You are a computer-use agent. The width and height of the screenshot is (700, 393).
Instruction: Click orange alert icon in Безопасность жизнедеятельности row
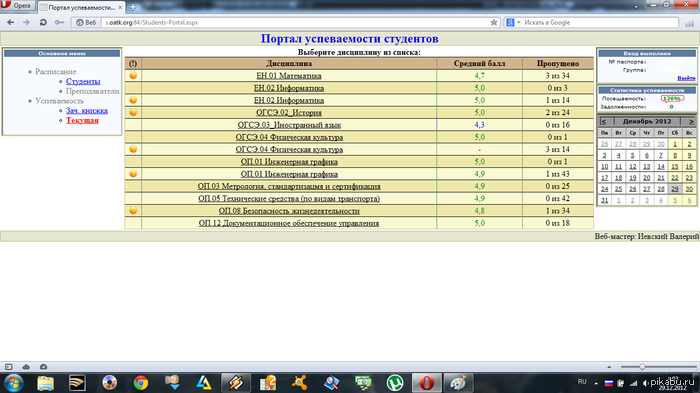click(x=133, y=210)
